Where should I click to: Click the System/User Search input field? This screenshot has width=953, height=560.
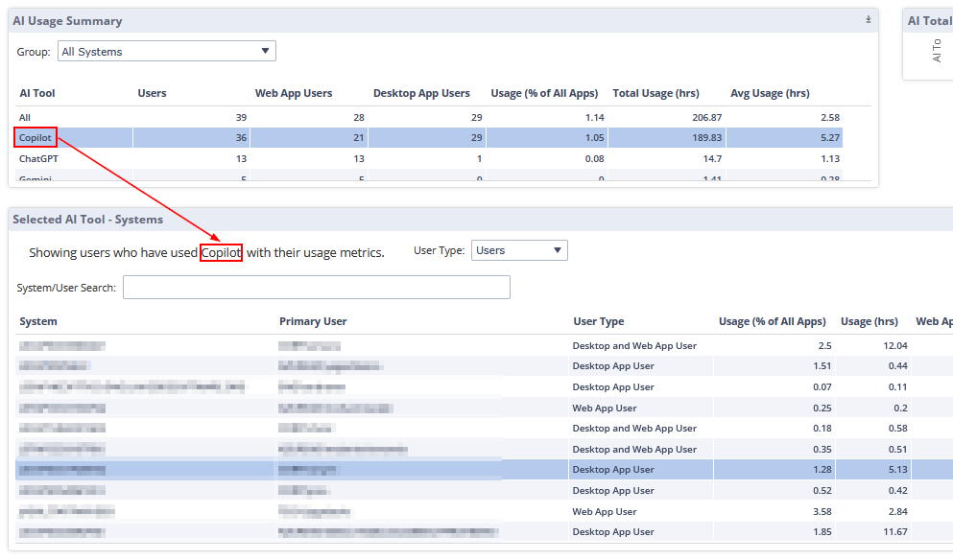click(316, 288)
